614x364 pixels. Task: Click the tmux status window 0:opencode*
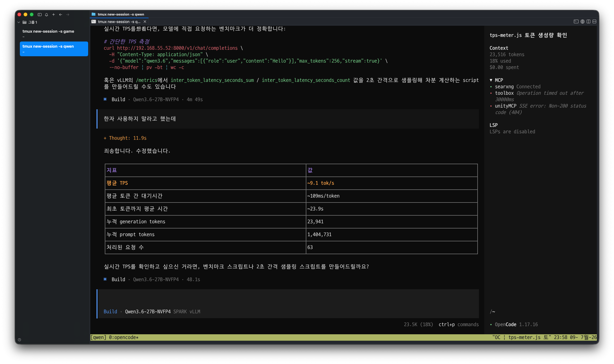click(x=124, y=337)
